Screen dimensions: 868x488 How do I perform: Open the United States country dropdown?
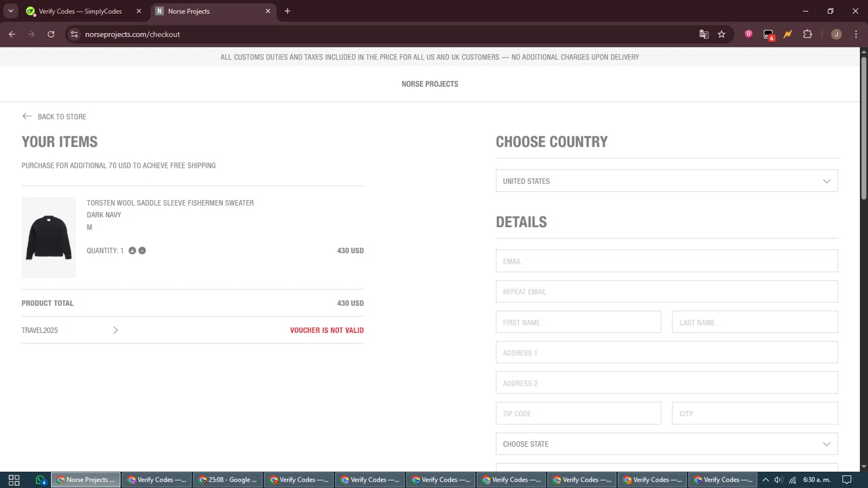click(x=667, y=181)
